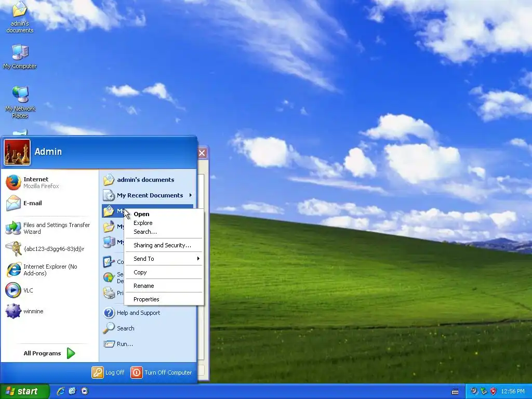
Task: Open Control Panel icon in start menu
Action: click(x=109, y=262)
